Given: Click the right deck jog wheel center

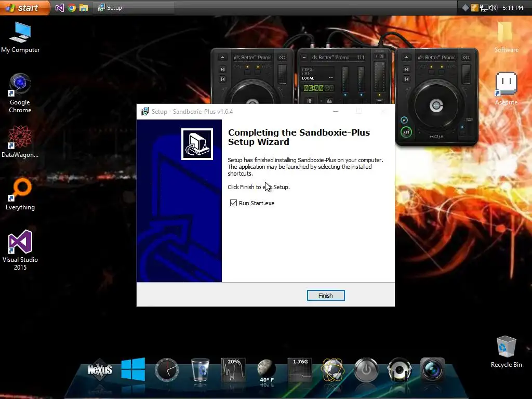Looking at the screenshot, I should (x=436, y=106).
